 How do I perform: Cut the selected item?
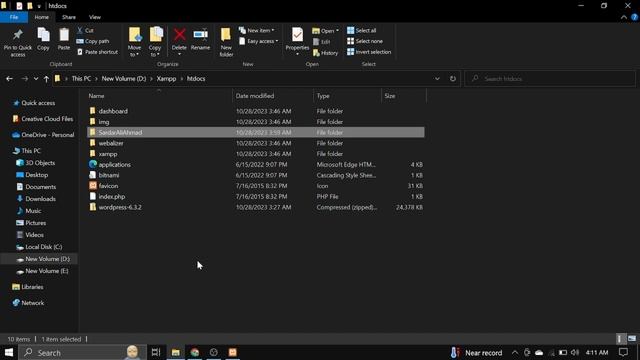[x=86, y=31]
